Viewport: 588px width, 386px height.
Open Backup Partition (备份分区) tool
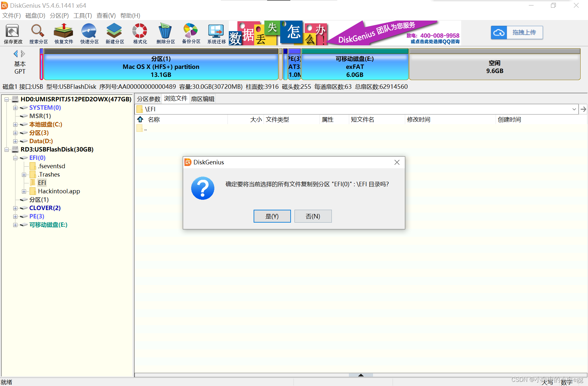[191, 33]
